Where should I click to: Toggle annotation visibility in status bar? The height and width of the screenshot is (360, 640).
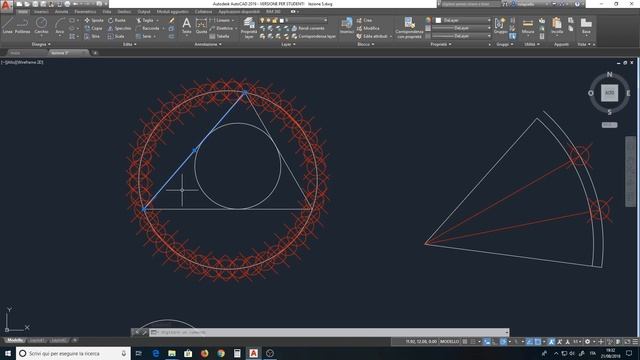coord(551,342)
